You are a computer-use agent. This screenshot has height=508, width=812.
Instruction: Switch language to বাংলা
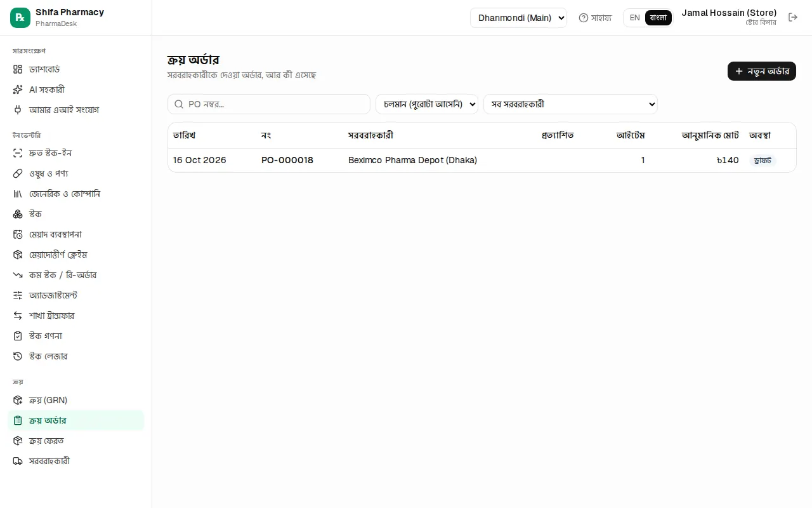[658, 18]
